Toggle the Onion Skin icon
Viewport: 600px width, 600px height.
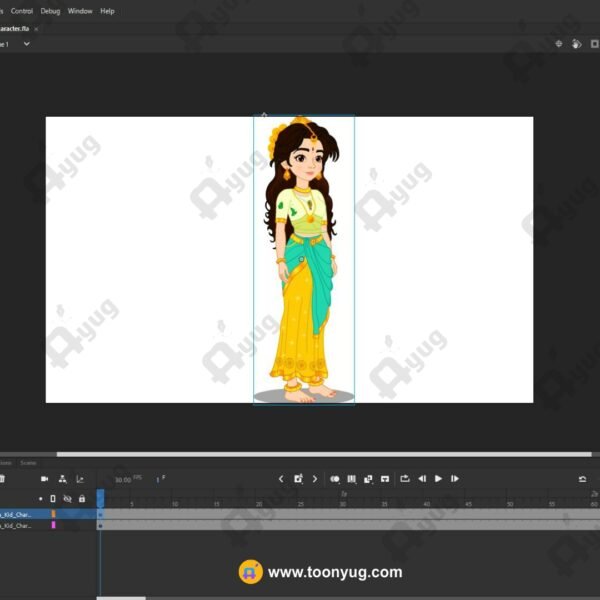(335, 479)
